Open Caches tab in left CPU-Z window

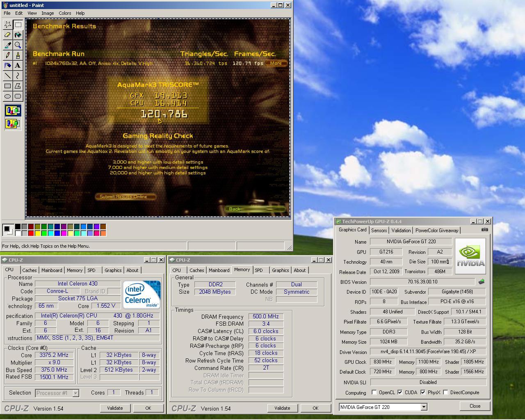point(30,270)
